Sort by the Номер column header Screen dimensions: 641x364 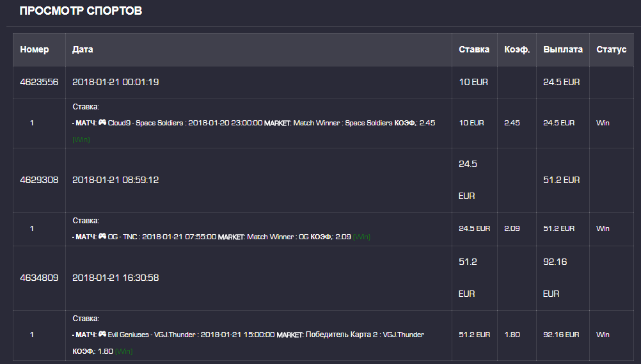tap(35, 49)
